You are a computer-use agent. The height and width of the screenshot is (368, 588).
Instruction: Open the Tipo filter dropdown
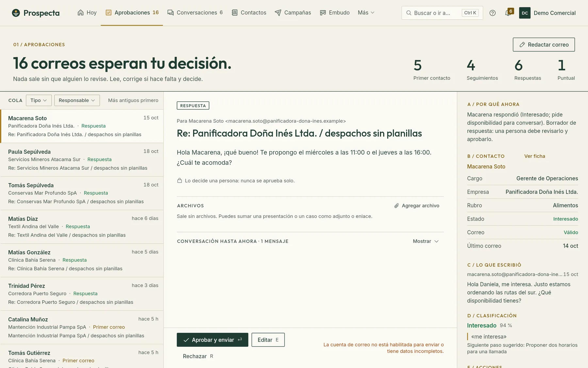pos(39,100)
